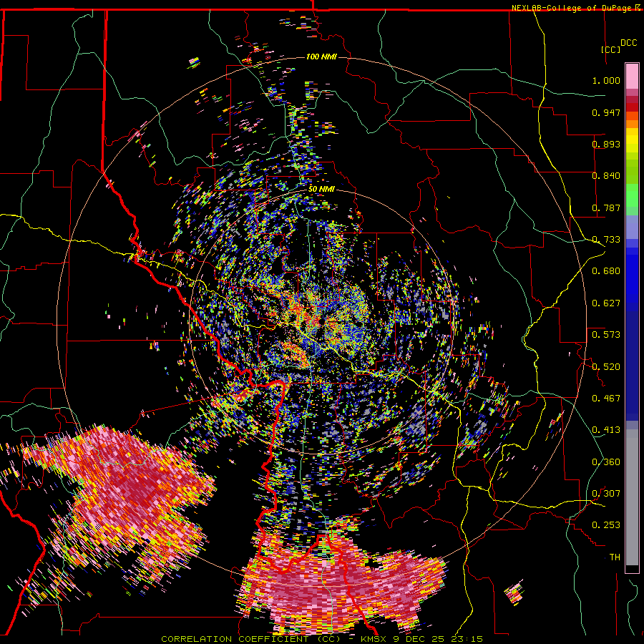The width and height of the screenshot is (644, 644).
Task: Select the 0.680 scale value
Action: [606, 271]
